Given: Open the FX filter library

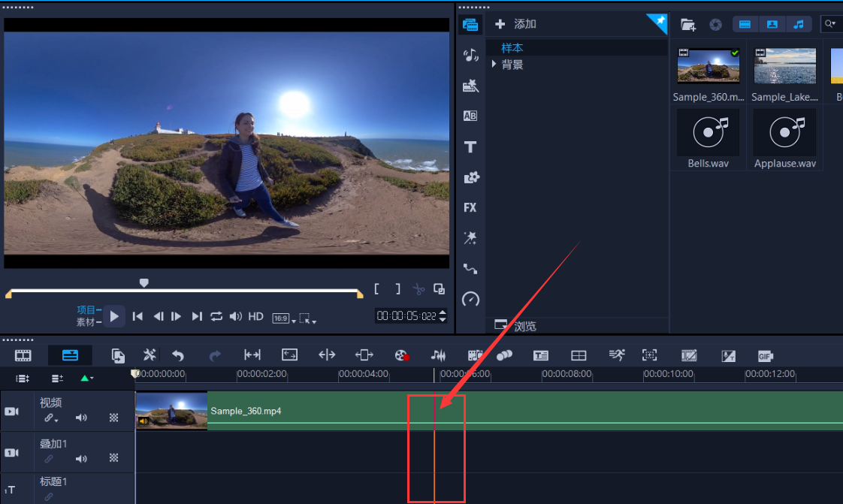Looking at the screenshot, I should click(470, 207).
